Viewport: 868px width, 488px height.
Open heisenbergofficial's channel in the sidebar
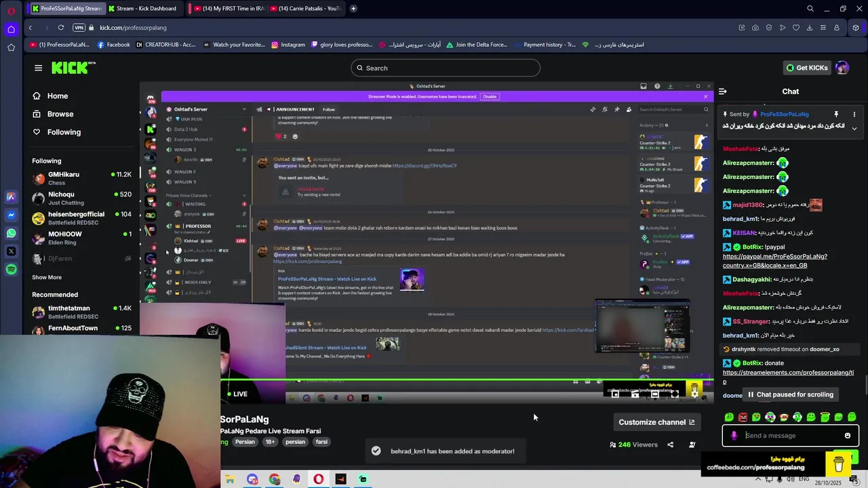81,218
